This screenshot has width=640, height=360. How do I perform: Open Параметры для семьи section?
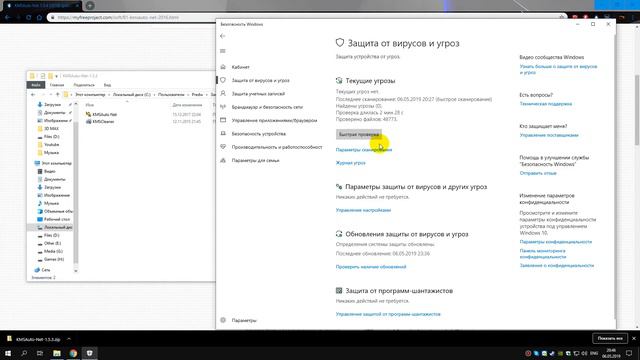tap(255, 160)
